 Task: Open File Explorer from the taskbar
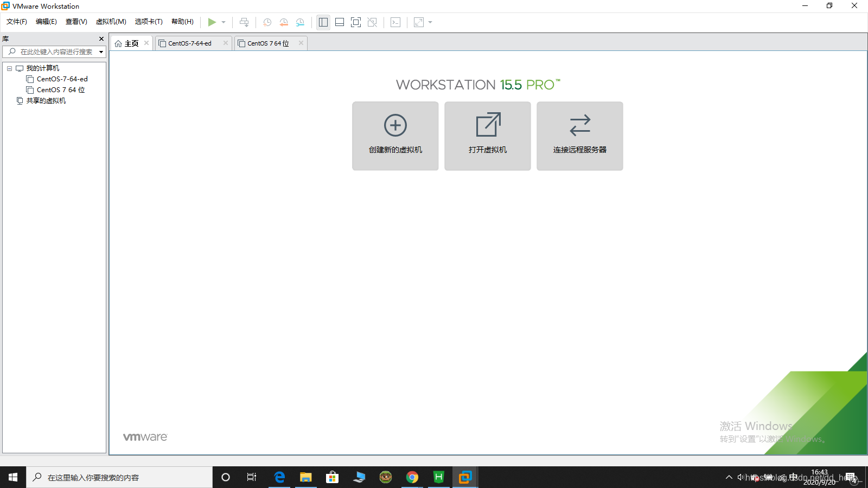click(306, 477)
